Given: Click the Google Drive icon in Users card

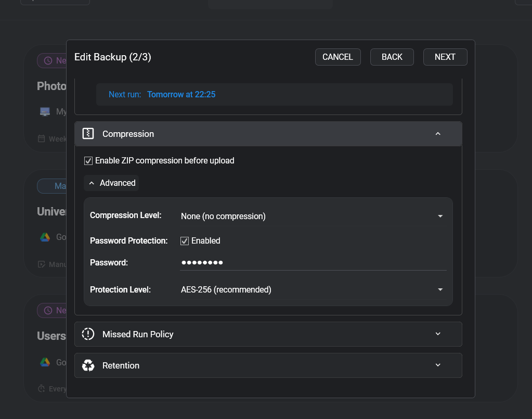Looking at the screenshot, I should coord(45,362).
